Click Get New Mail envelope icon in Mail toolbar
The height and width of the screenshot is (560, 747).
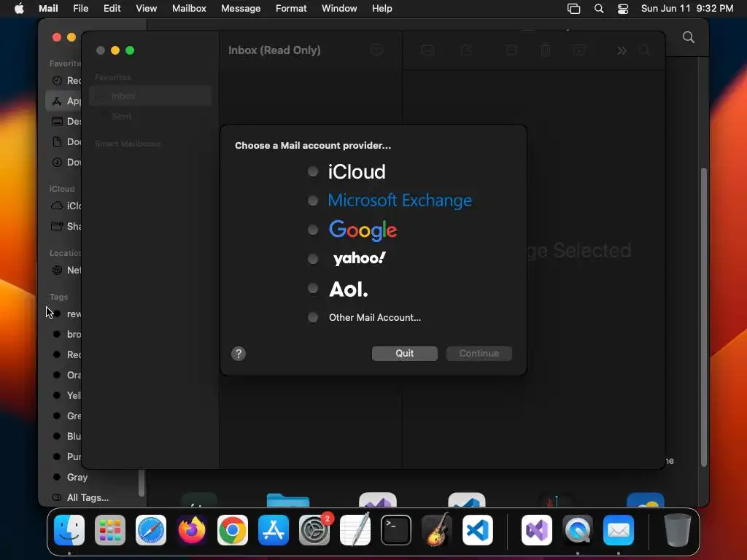coord(427,50)
